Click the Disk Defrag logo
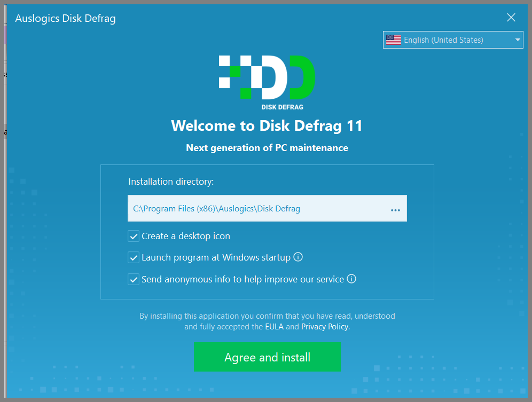The width and height of the screenshot is (532, 402). tap(267, 83)
